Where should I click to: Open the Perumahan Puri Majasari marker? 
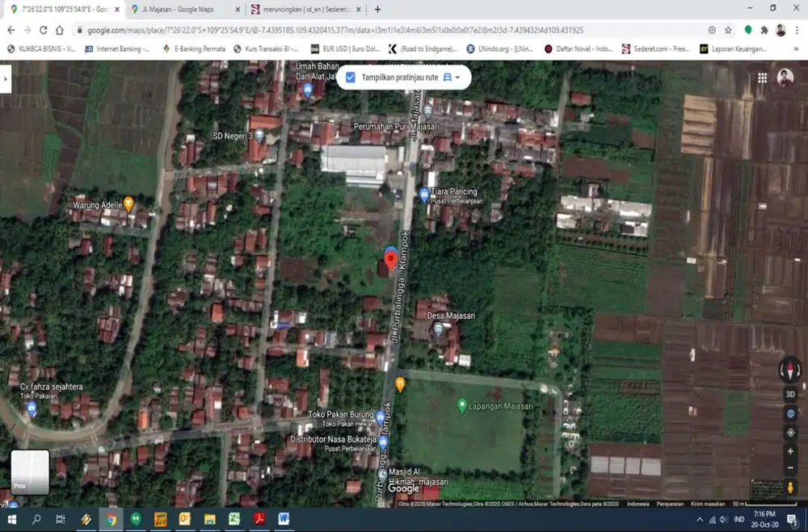click(427, 110)
